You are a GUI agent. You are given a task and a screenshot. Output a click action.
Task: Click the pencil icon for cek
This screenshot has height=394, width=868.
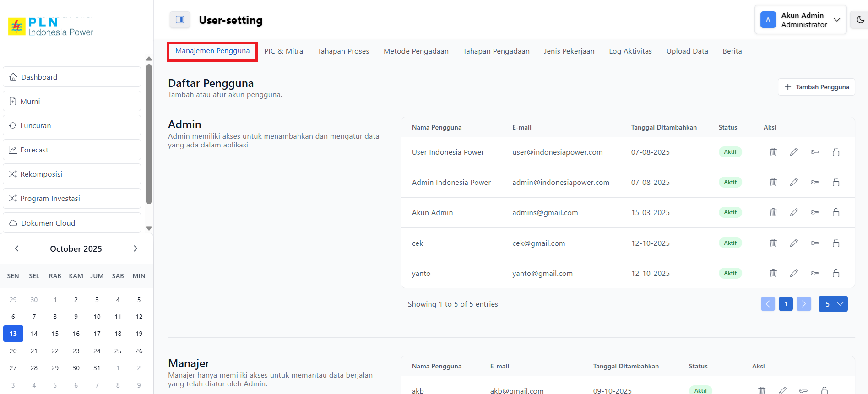click(x=794, y=243)
